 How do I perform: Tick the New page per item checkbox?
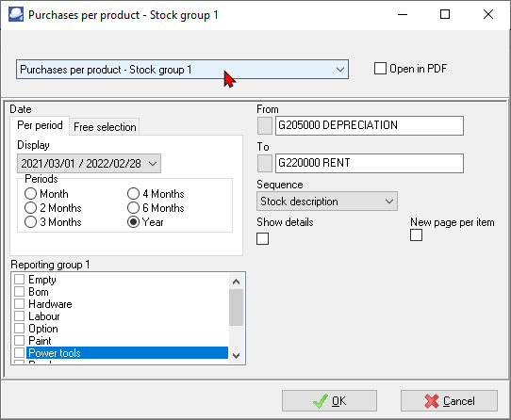[416, 235]
